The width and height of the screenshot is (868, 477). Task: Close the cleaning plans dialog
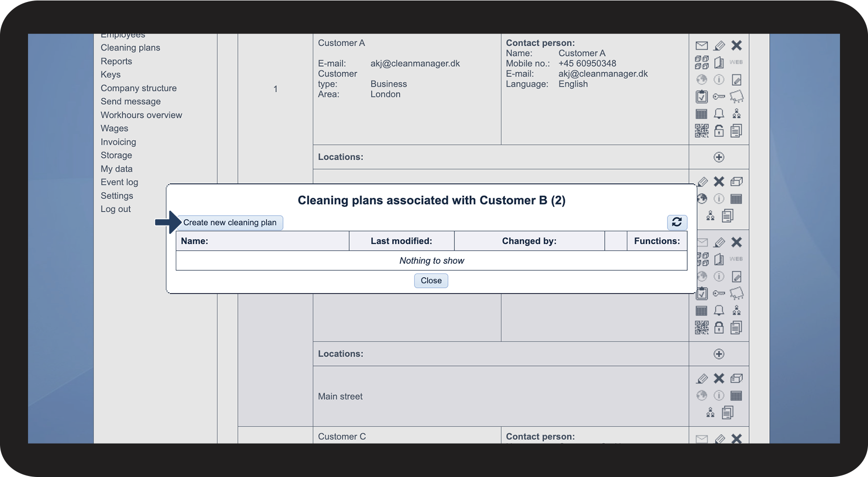click(431, 281)
